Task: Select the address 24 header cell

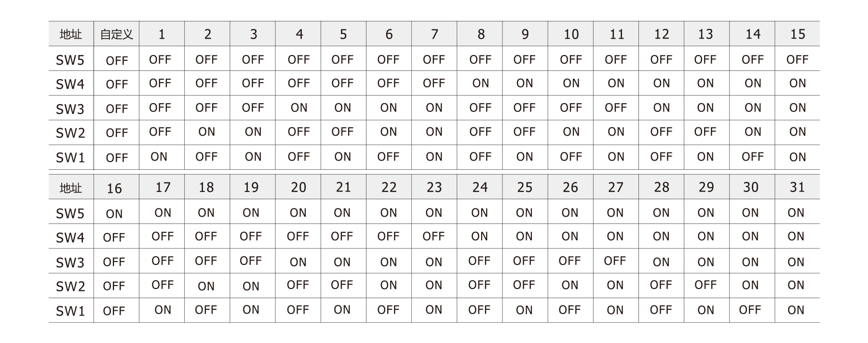Action: [x=480, y=187]
